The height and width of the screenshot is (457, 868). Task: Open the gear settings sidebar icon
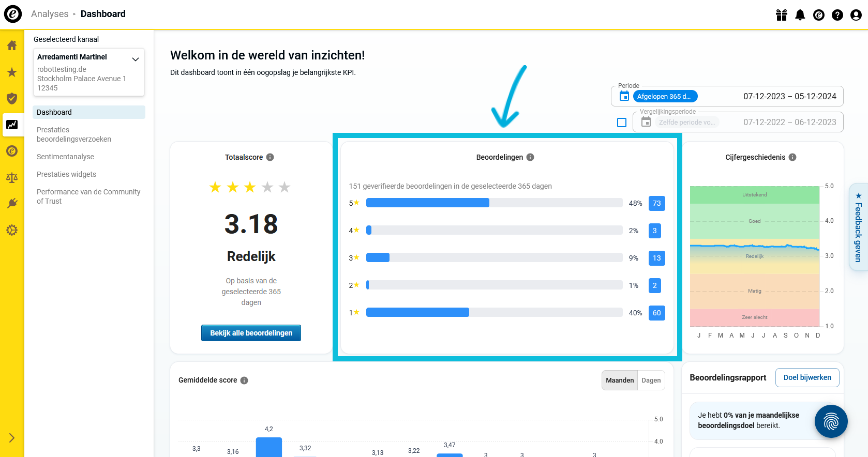click(12, 230)
